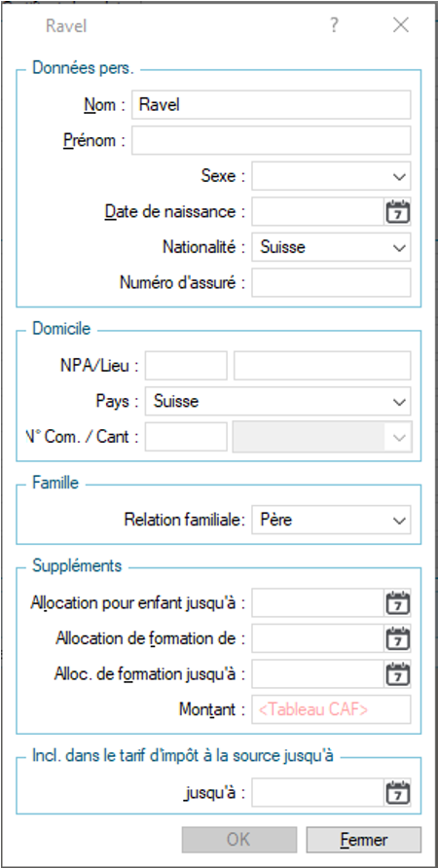Viewport: 438px width, 868px height.
Task: Click into the Prénom text field
Action: point(272,140)
